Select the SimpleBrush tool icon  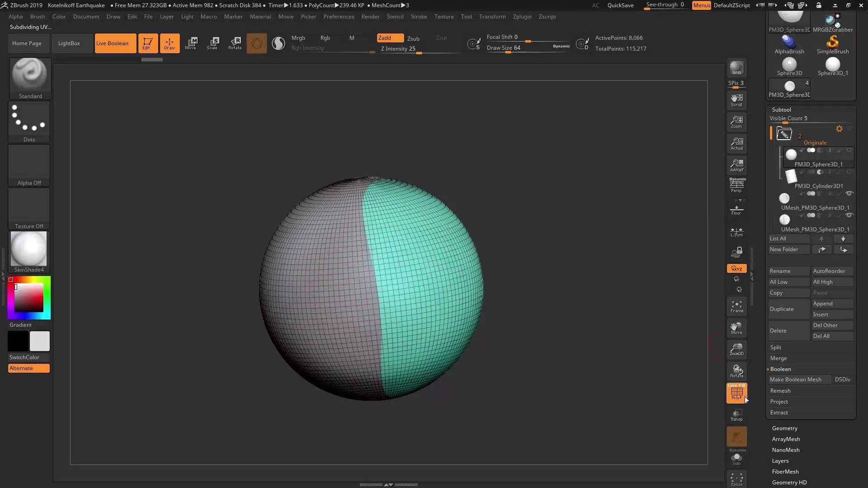click(x=832, y=44)
